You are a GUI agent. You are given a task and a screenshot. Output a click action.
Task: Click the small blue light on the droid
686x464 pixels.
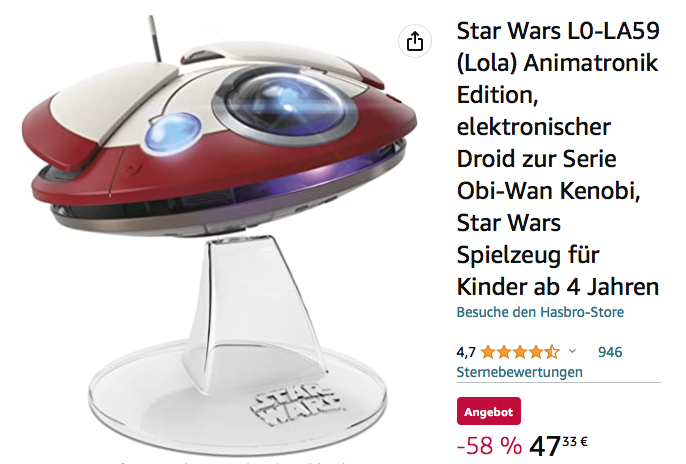point(173,132)
